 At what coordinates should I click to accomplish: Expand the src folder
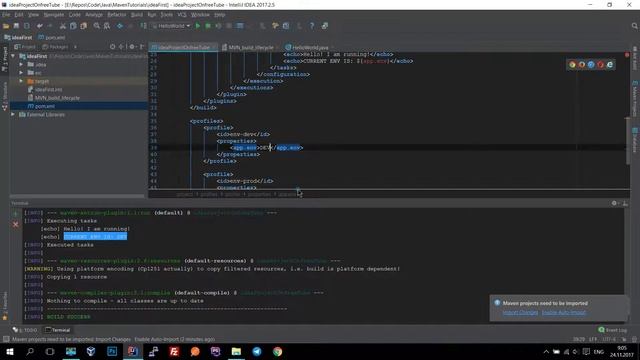tap(21, 73)
